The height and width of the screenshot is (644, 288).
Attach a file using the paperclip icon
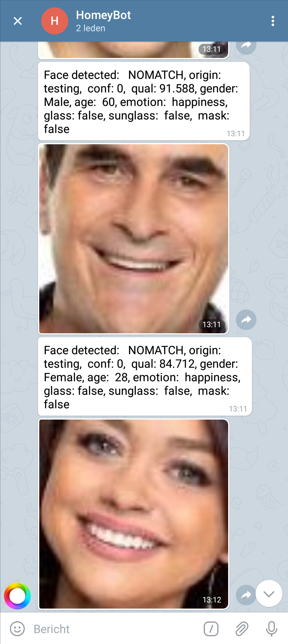pos(242,629)
